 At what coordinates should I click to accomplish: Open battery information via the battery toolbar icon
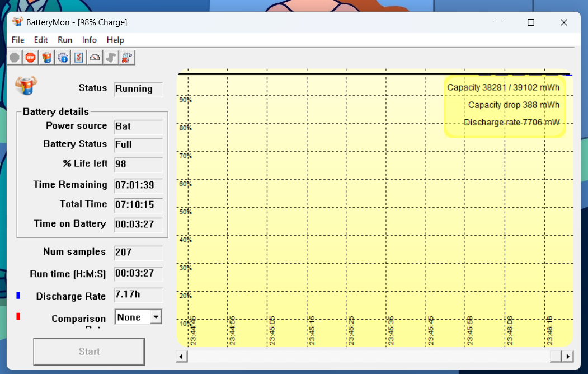coord(46,58)
